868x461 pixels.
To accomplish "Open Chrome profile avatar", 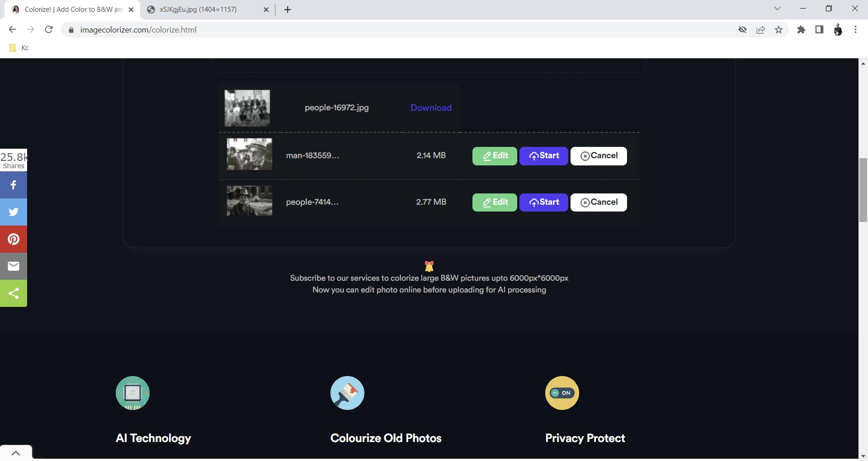I will (x=838, y=30).
